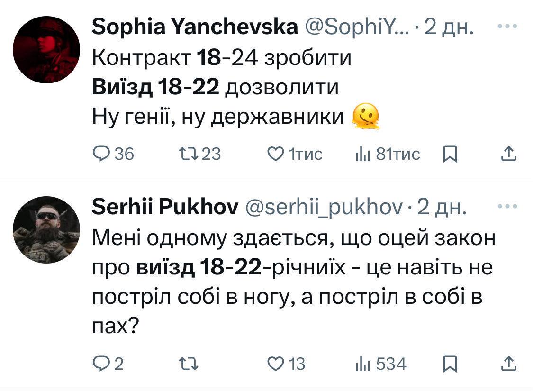This screenshot has width=533, height=392.
Task: Open more options on Sophia's tweet
Action: [x=508, y=27]
